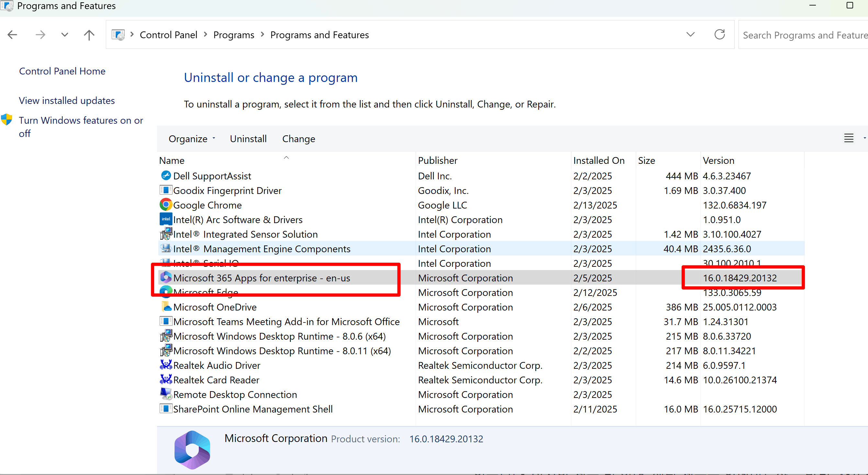Click the Realtek Card Reader icon
This screenshot has height=475, width=868.
point(166,379)
